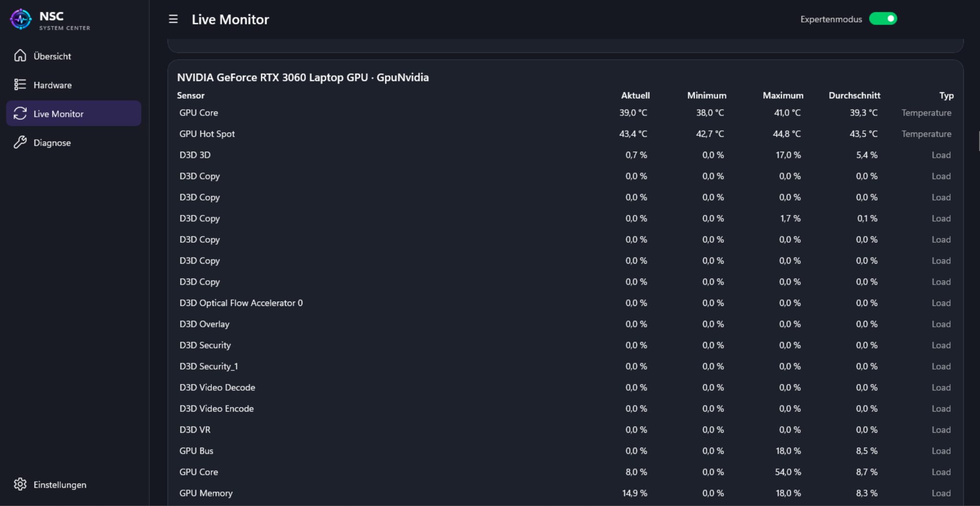
Task: Select the GPU Hot Spot sensor row
Action: (x=565, y=134)
